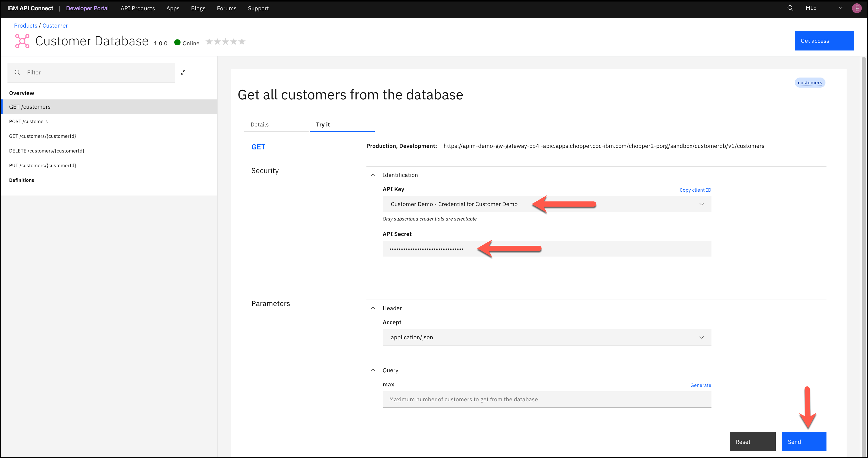Open the Support menu item
The width and height of the screenshot is (868, 458).
258,9
